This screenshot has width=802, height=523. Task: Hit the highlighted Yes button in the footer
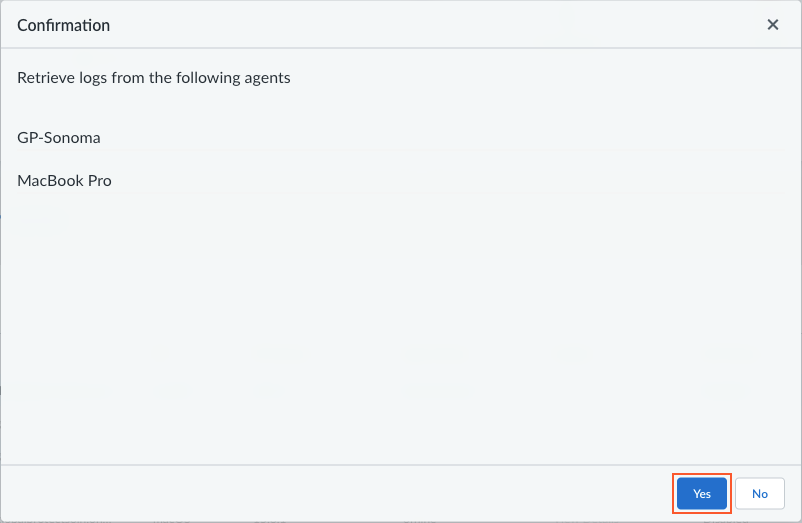tap(702, 494)
